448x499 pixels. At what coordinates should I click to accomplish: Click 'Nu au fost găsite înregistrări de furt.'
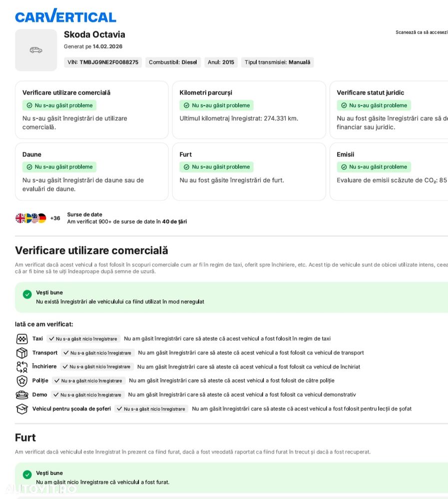232,180
